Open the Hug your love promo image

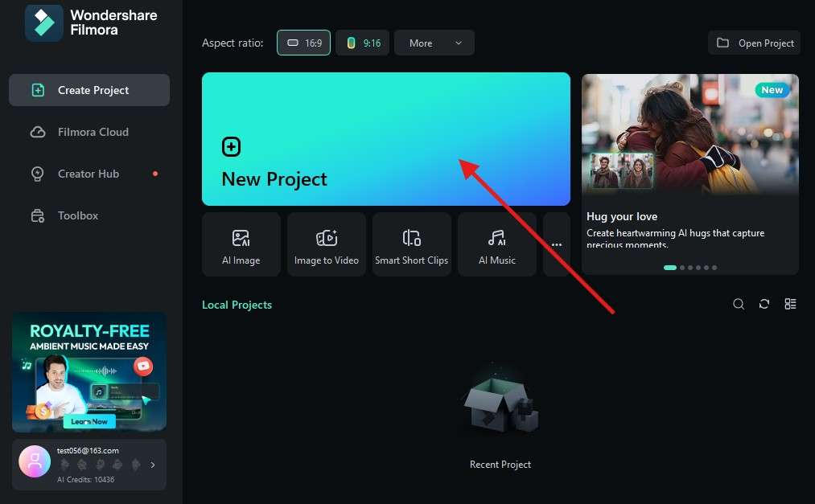coord(690,134)
